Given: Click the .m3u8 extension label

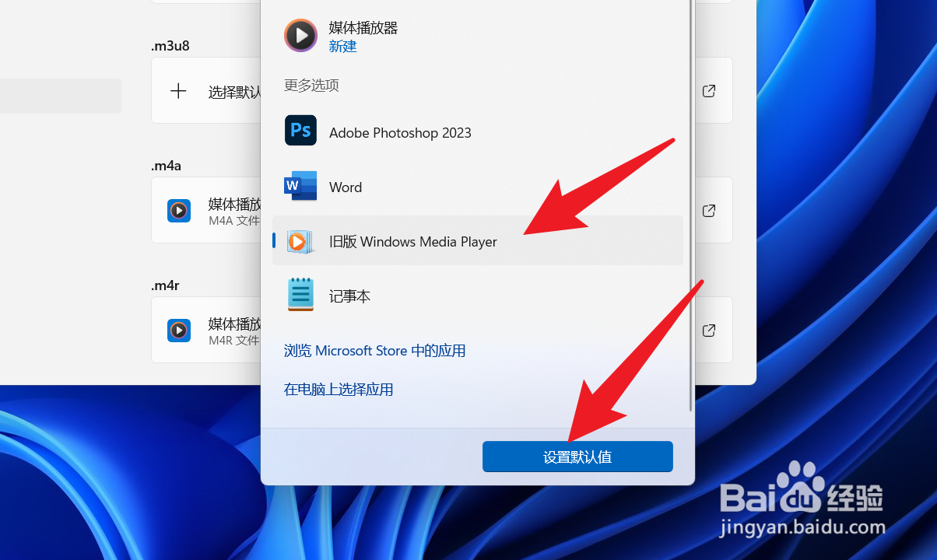Looking at the screenshot, I should pyautogui.click(x=170, y=46).
